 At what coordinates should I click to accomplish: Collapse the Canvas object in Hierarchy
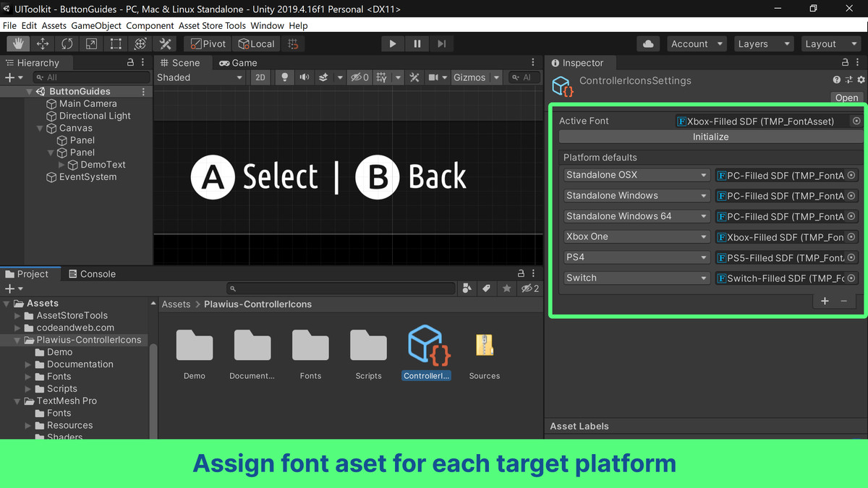click(x=41, y=128)
